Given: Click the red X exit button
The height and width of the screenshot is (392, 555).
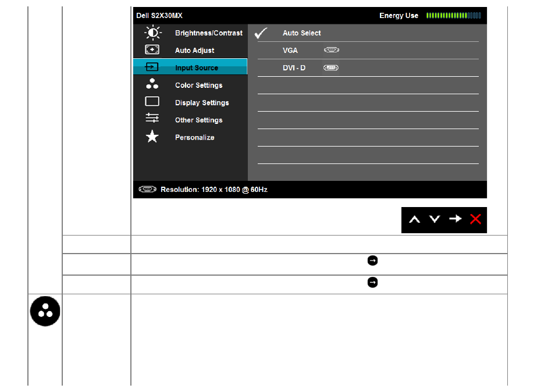Looking at the screenshot, I should tap(475, 219).
